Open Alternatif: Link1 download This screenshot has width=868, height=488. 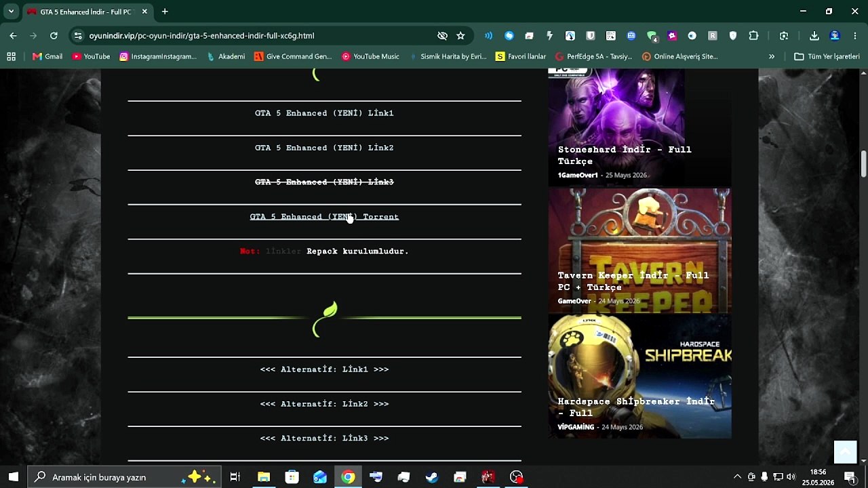pyautogui.click(x=324, y=369)
